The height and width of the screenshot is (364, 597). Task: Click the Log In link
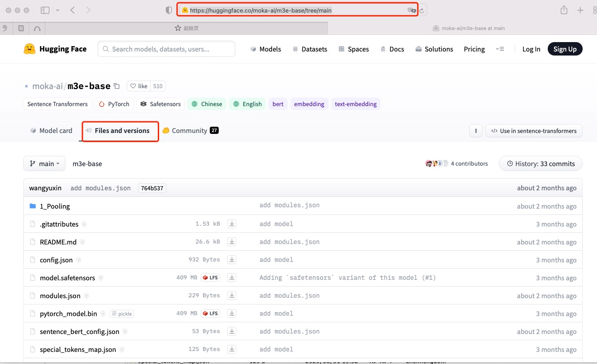tap(531, 49)
